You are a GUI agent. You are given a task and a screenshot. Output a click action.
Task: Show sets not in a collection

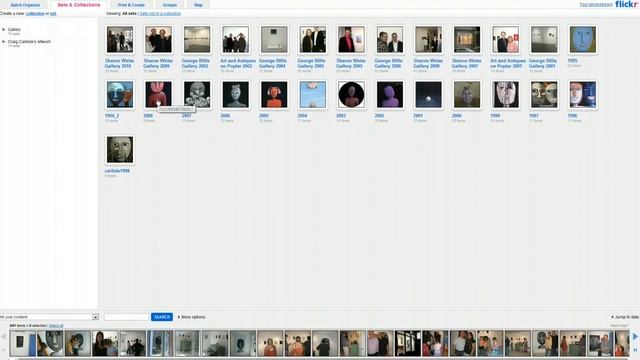[x=160, y=13]
